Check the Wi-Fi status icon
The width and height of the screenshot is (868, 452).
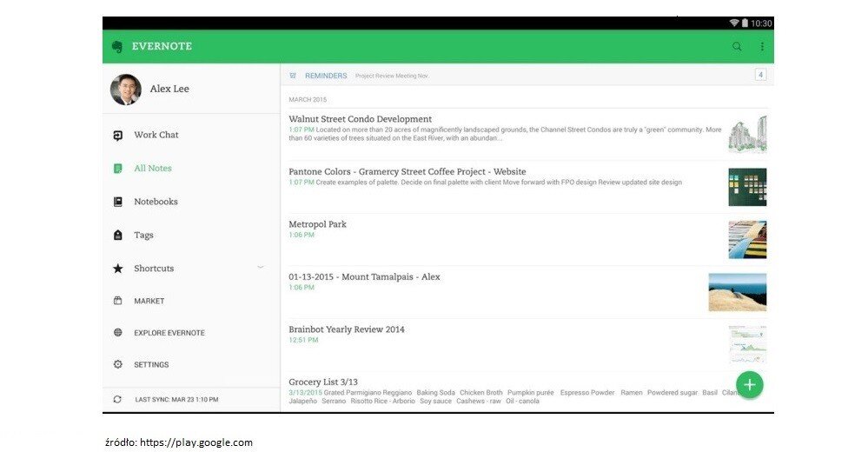[x=734, y=23]
